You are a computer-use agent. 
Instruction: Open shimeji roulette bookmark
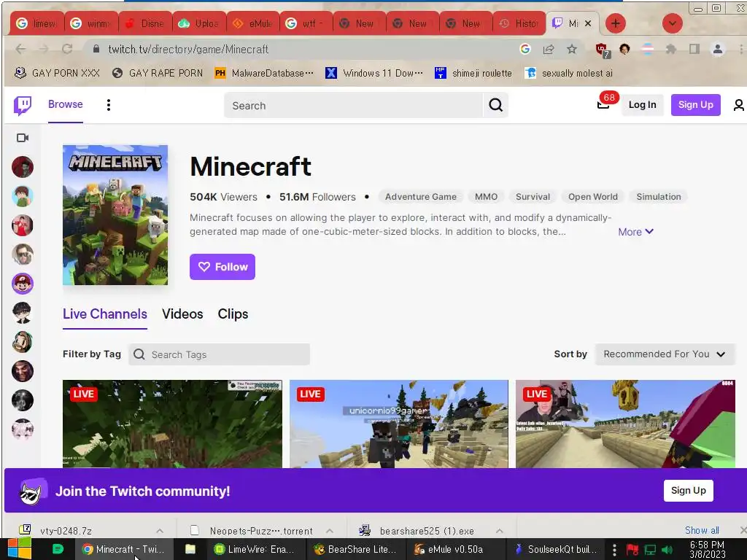coord(473,73)
